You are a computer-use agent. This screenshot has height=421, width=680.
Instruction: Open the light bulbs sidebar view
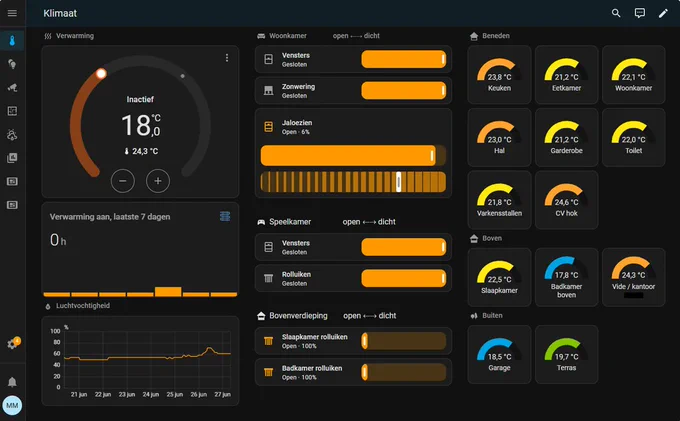click(12, 64)
